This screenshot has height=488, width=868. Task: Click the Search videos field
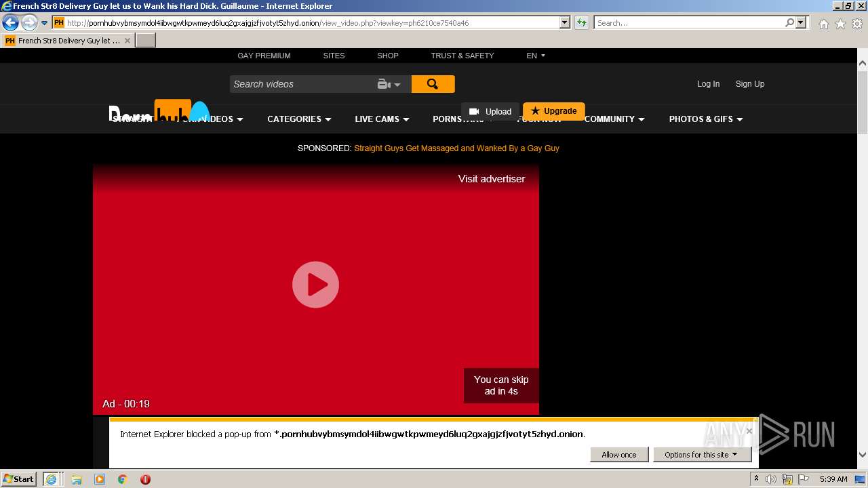[x=302, y=84]
